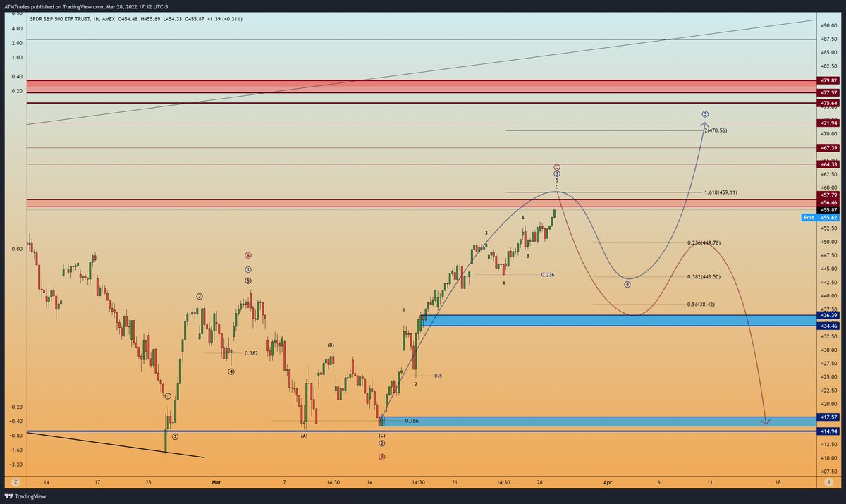Select the 434.46 blue price label
Screen dimensions: 846x504
click(x=828, y=326)
